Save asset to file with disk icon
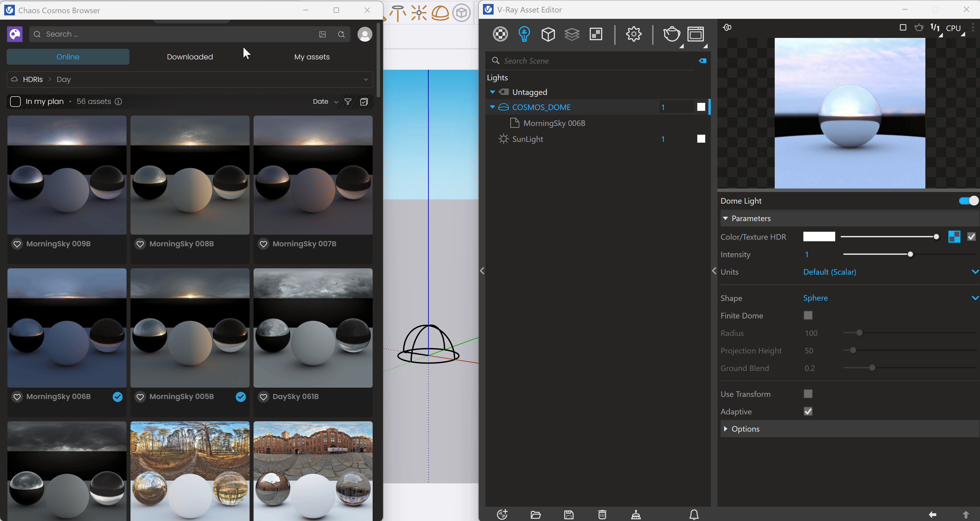This screenshot has width=980, height=521. coord(569,515)
